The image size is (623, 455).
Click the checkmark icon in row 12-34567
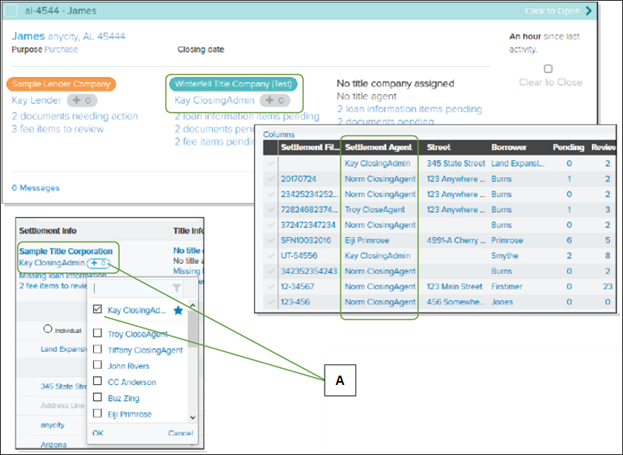271,287
